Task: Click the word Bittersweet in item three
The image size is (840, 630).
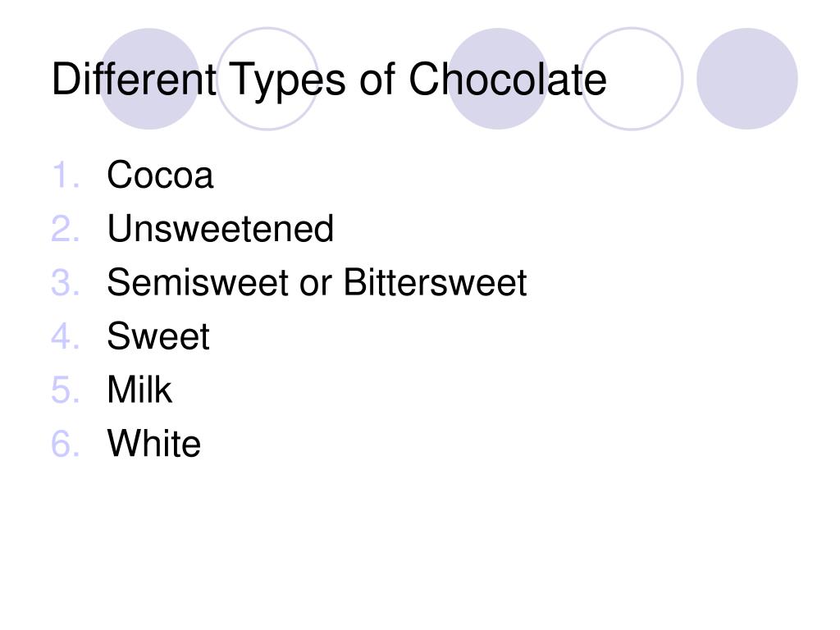Action: click(435, 282)
